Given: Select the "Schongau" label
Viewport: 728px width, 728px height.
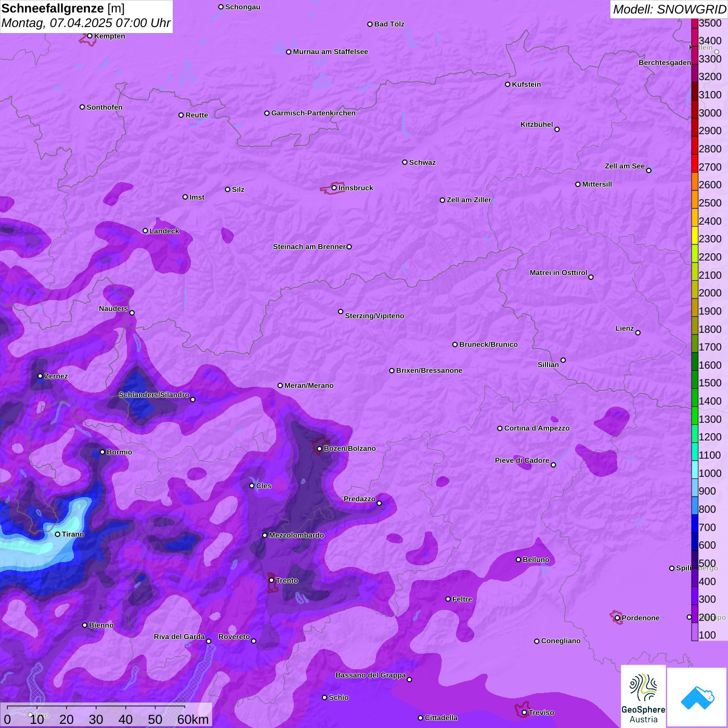Looking at the screenshot, I should coord(243,7).
